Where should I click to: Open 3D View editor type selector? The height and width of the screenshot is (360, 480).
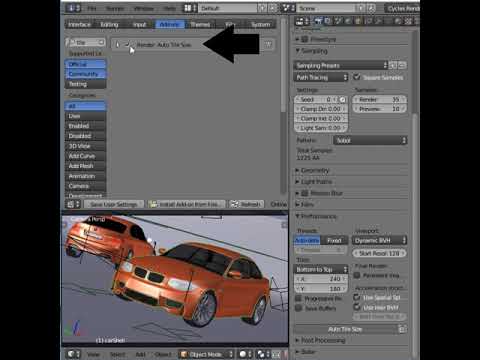point(74,354)
